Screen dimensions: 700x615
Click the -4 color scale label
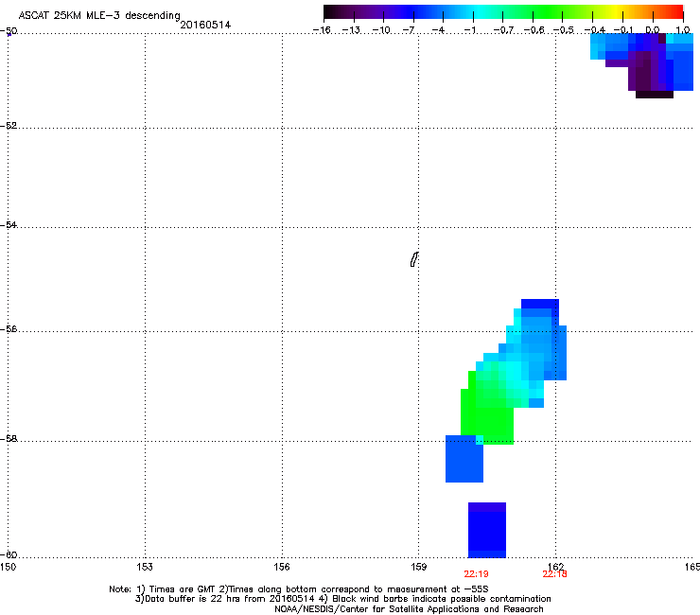click(438, 30)
